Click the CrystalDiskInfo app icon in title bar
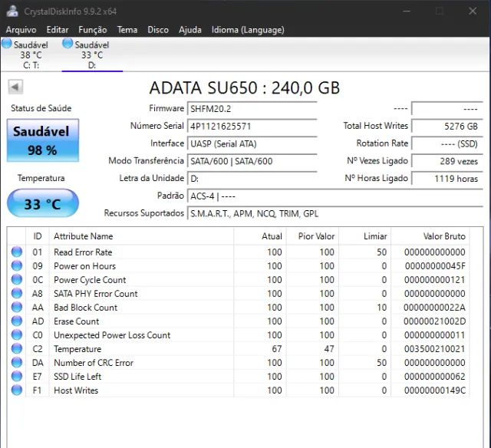 tap(12, 12)
